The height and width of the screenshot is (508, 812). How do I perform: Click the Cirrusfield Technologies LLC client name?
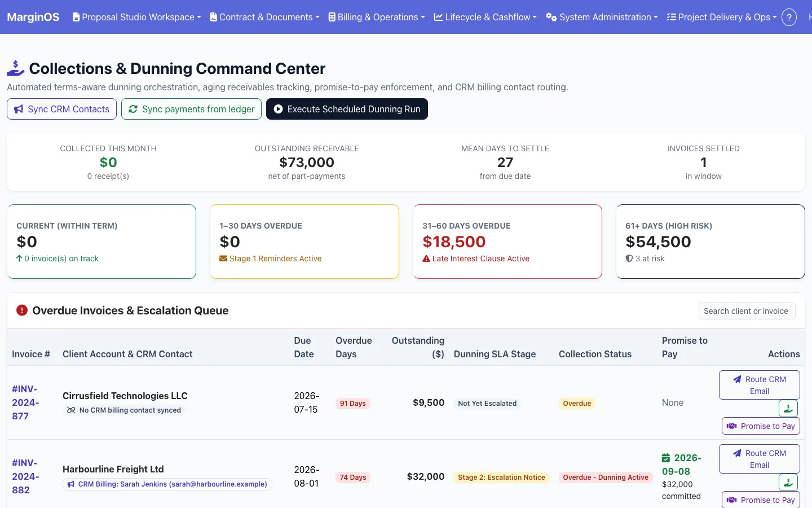[x=125, y=396]
